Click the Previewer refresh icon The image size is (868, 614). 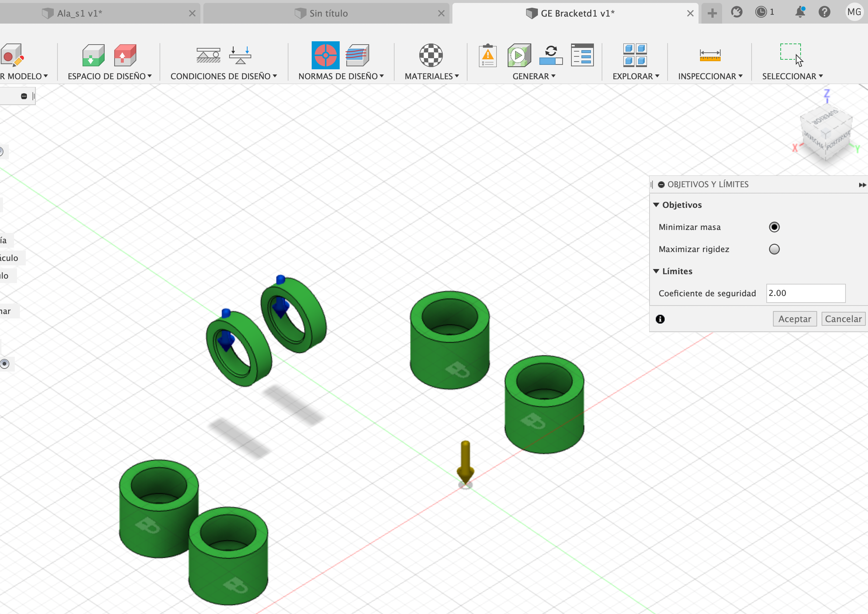tap(551, 55)
